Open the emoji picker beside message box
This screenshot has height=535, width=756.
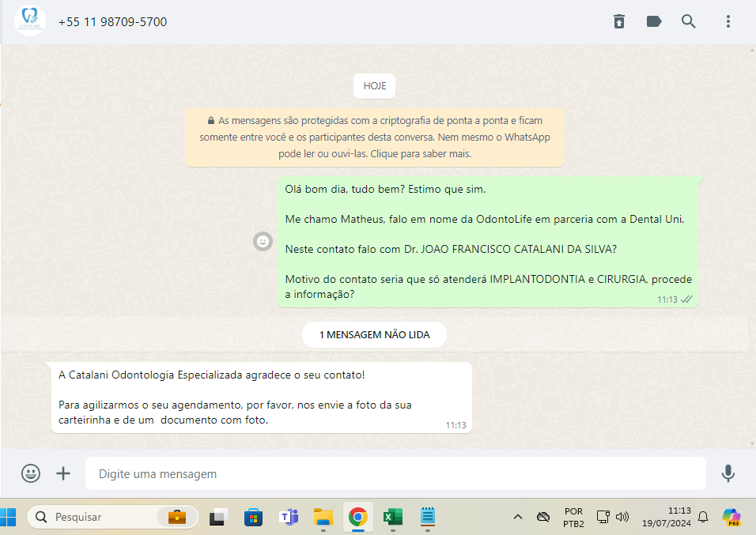point(31,473)
